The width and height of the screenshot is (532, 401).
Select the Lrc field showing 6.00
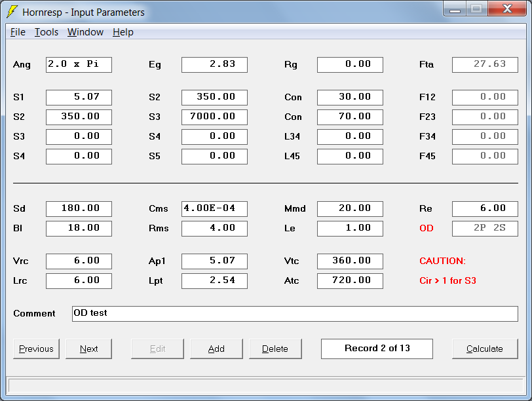[79, 281]
